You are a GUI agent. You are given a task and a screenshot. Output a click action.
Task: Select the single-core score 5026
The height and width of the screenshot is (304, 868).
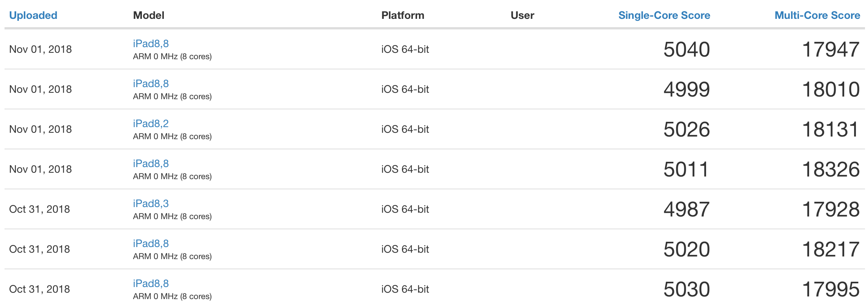[686, 129]
